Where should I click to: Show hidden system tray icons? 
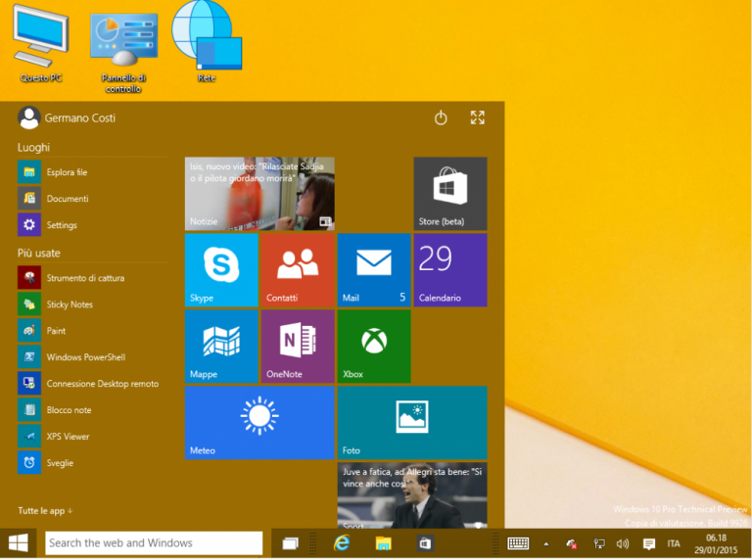point(545,544)
